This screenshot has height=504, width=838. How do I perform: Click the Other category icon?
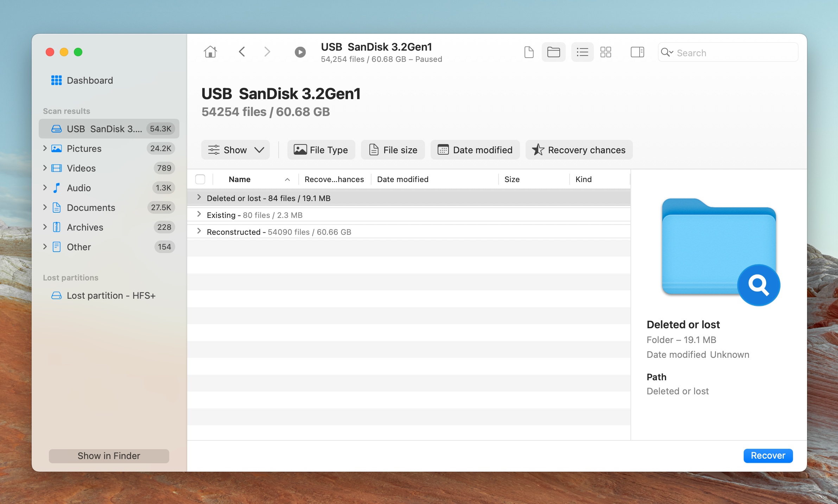[x=56, y=247]
